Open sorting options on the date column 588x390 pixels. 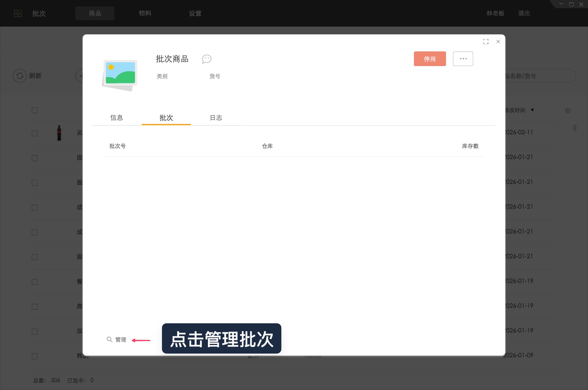(532, 110)
